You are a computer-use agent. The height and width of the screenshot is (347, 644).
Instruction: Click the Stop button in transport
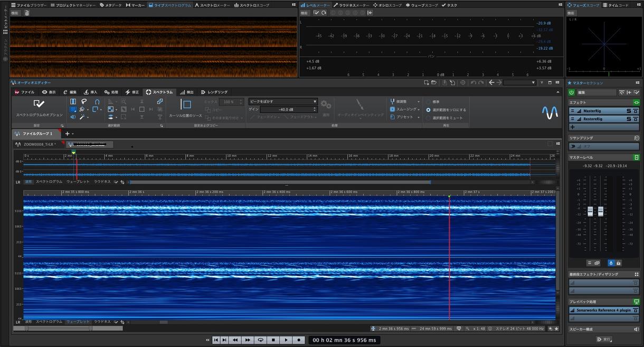pos(273,340)
